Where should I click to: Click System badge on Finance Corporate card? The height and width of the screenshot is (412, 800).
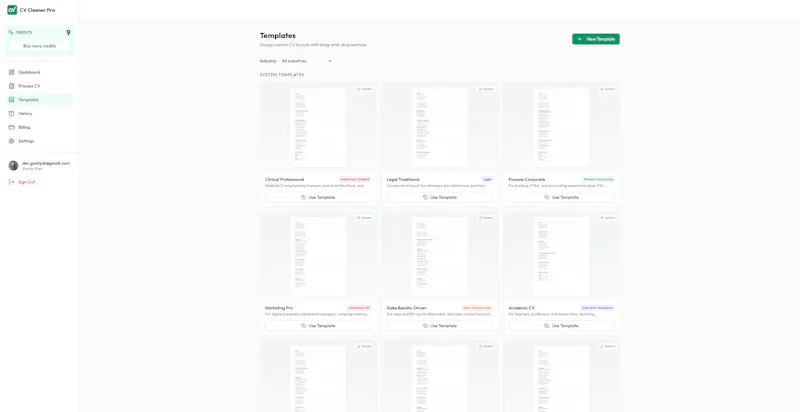pyautogui.click(x=608, y=89)
